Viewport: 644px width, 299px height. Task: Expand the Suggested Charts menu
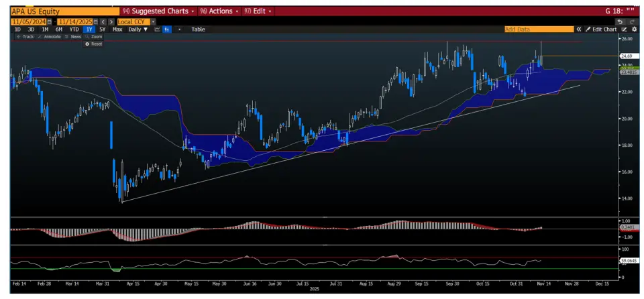coord(158,11)
